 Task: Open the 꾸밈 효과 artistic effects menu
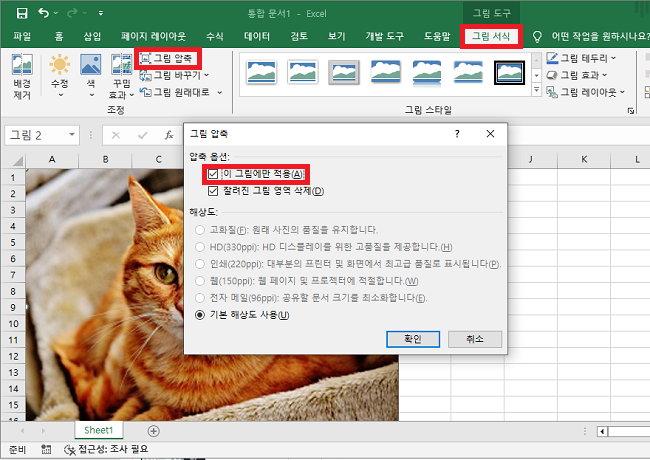(121, 77)
